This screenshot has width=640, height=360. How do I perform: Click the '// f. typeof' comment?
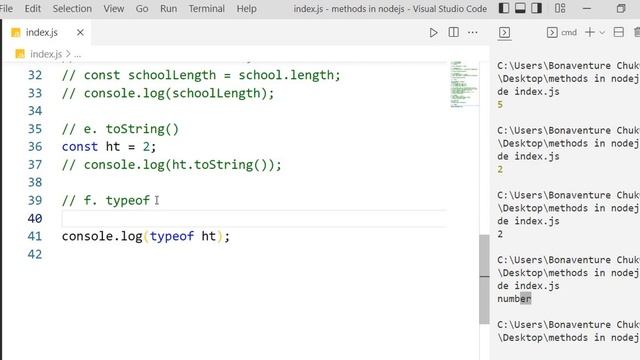[x=106, y=200]
